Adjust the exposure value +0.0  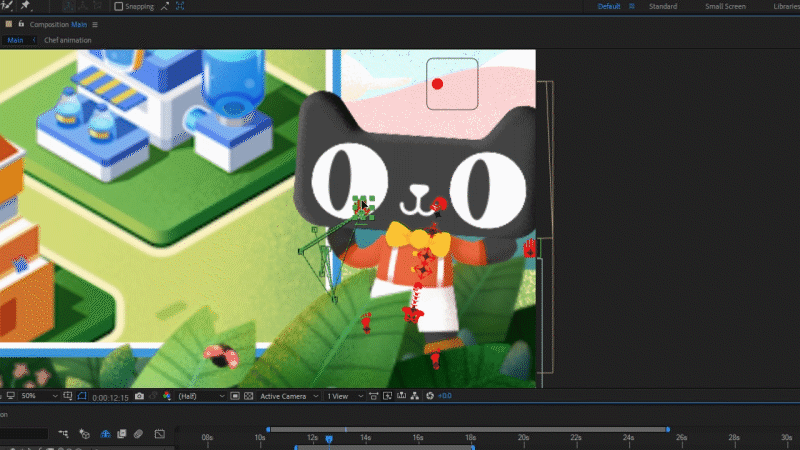[445, 396]
